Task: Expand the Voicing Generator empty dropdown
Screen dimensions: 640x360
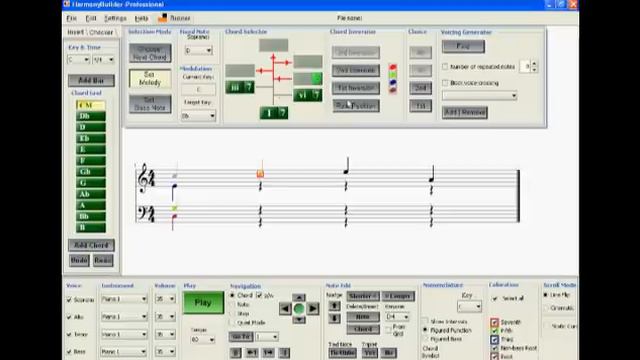Action: coord(480,96)
